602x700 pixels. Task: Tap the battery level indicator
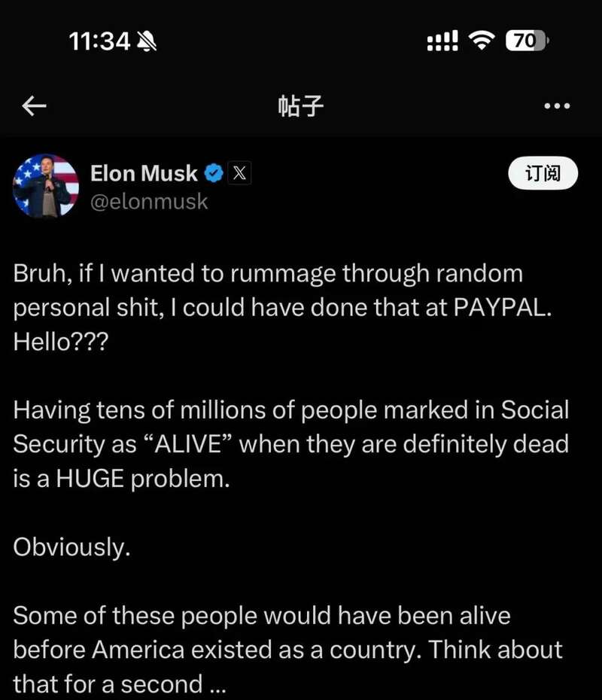(527, 41)
